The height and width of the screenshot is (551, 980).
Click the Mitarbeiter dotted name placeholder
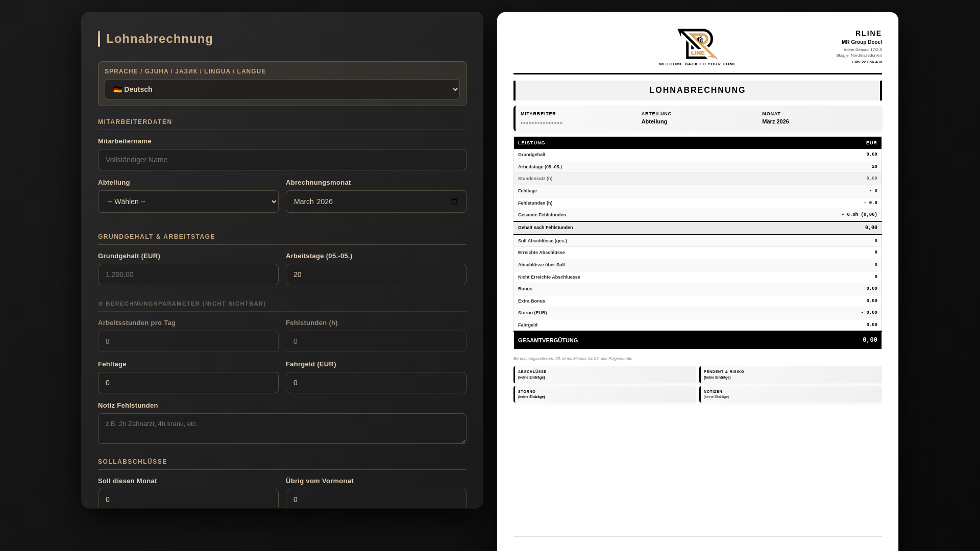tap(542, 122)
